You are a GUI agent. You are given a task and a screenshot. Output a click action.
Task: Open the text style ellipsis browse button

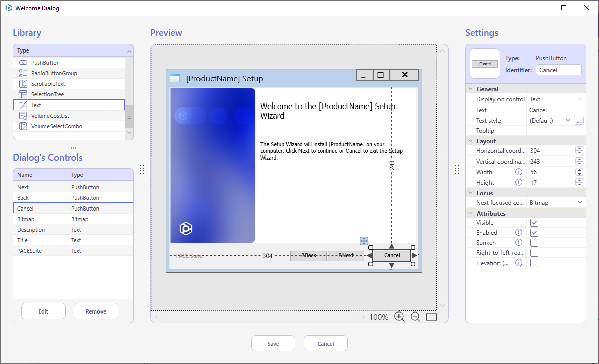tap(579, 121)
